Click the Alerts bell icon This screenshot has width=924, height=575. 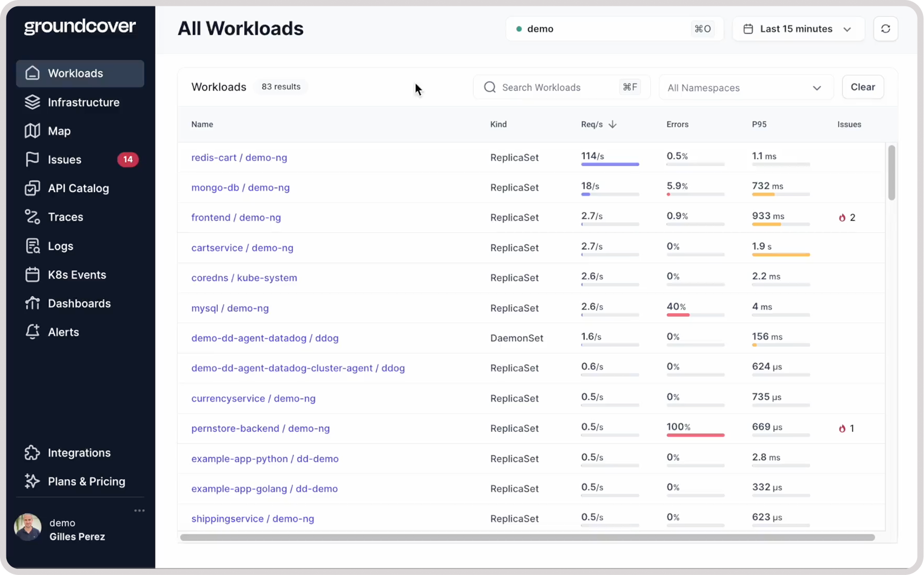32,332
